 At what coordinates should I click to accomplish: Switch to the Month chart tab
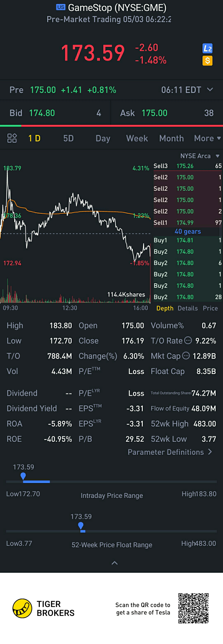(172, 138)
